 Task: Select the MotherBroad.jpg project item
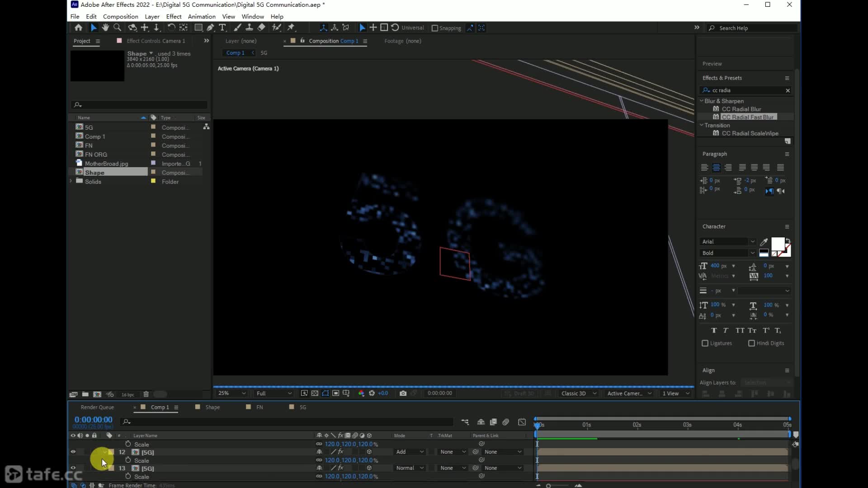click(x=106, y=164)
